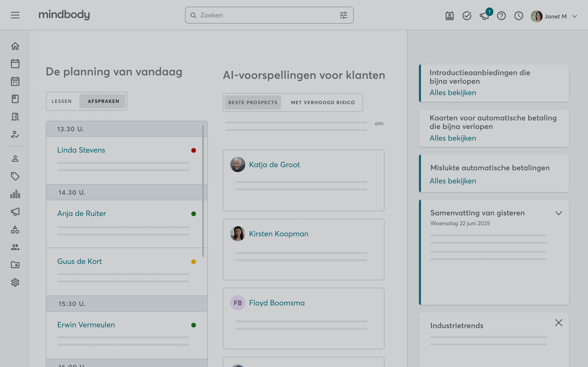The height and width of the screenshot is (367, 588).
Task: Open the settings gear icon in sidebar
Action: [x=15, y=282]
